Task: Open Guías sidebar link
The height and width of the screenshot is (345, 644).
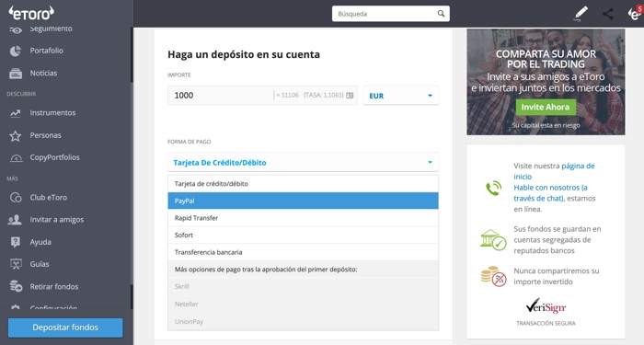Action: 40,264
